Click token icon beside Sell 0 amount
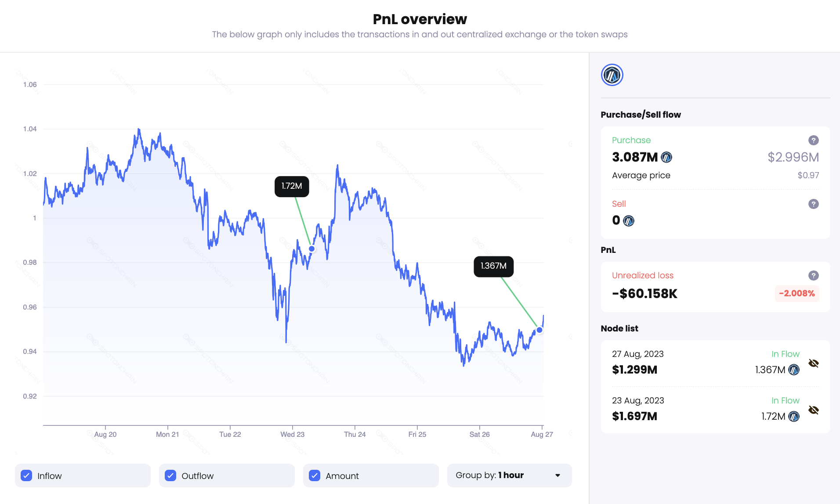 (629, 221)
